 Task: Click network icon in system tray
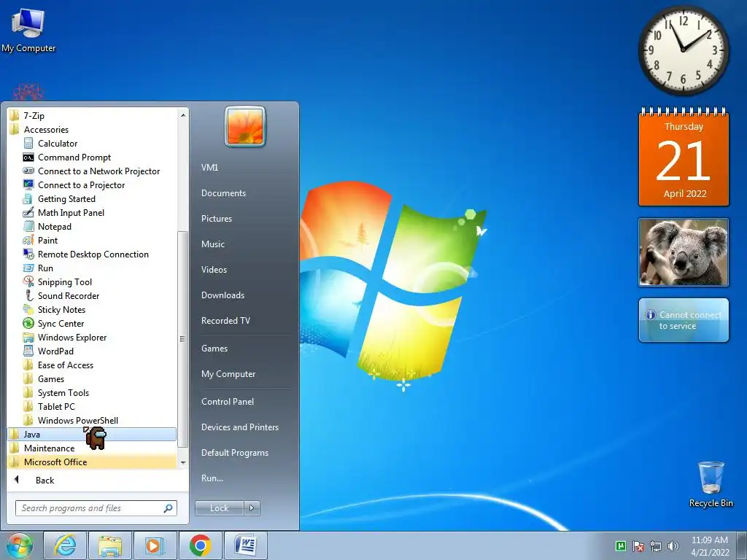point(656,546)
